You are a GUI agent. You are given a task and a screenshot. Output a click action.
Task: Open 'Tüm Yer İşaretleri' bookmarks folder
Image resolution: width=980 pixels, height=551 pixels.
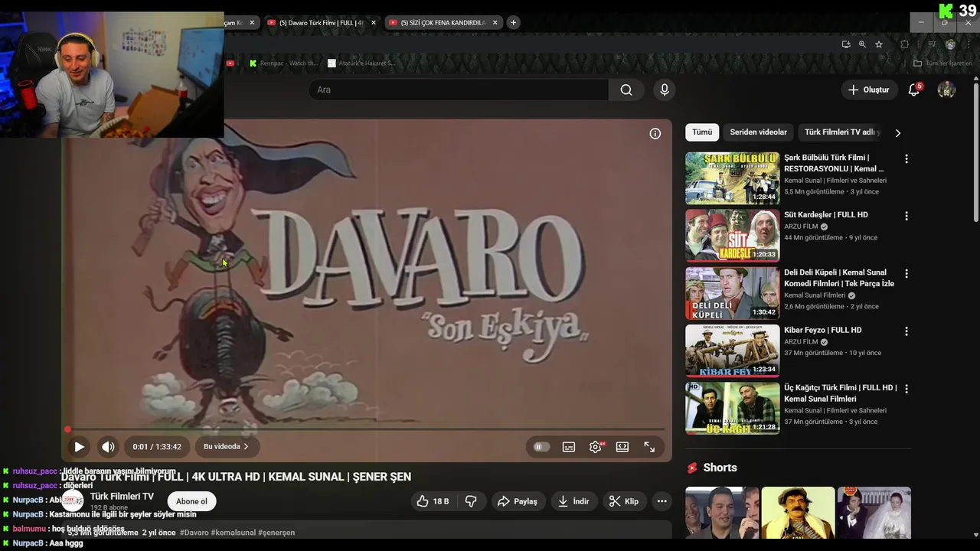coord(942,64)
